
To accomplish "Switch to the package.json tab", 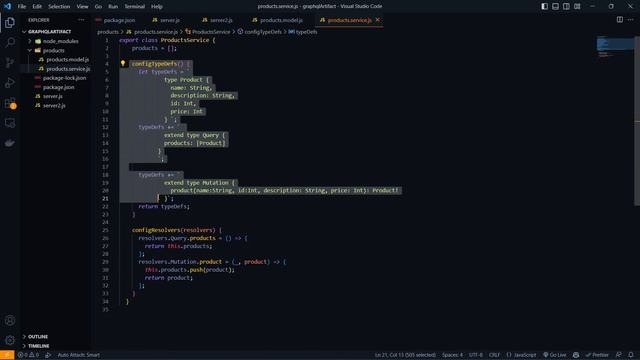I will coord(119,20).
